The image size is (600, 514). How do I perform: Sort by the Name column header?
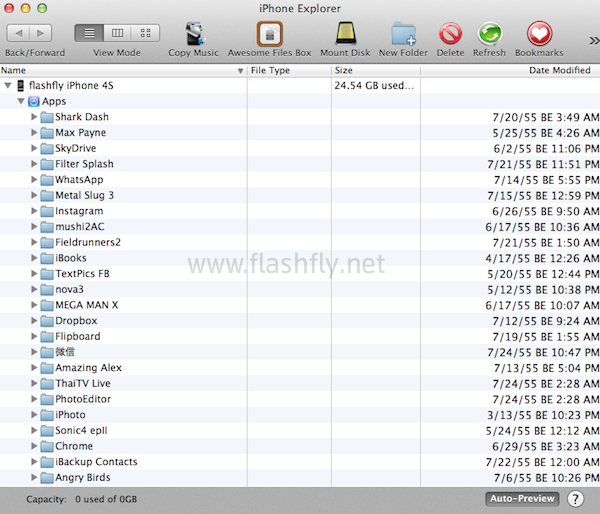point(120,71)
